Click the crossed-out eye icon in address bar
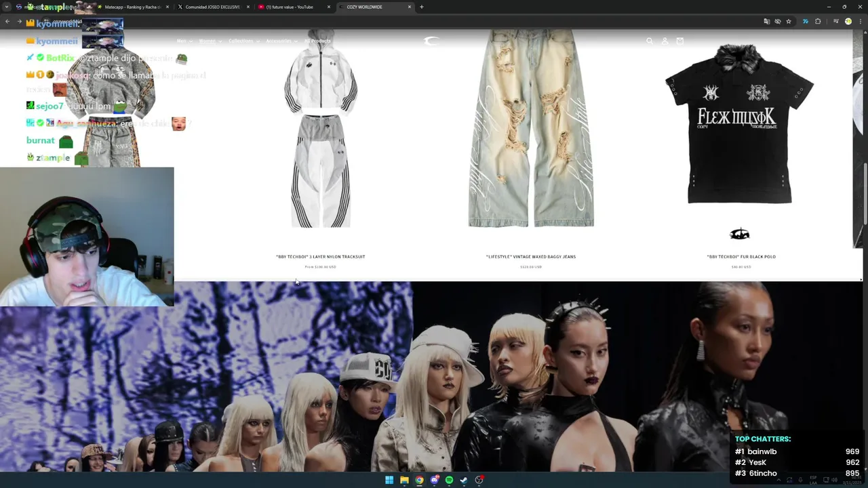 tap(778, 21)
